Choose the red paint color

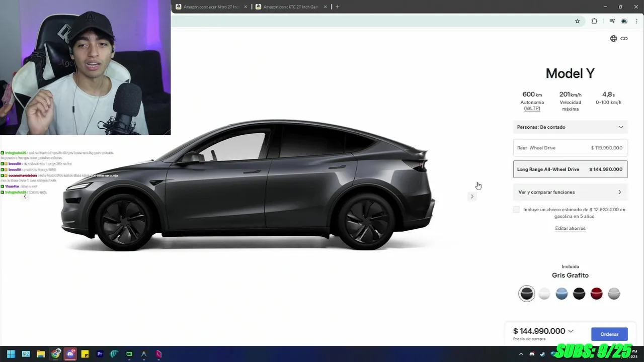(x=597, y=294)
